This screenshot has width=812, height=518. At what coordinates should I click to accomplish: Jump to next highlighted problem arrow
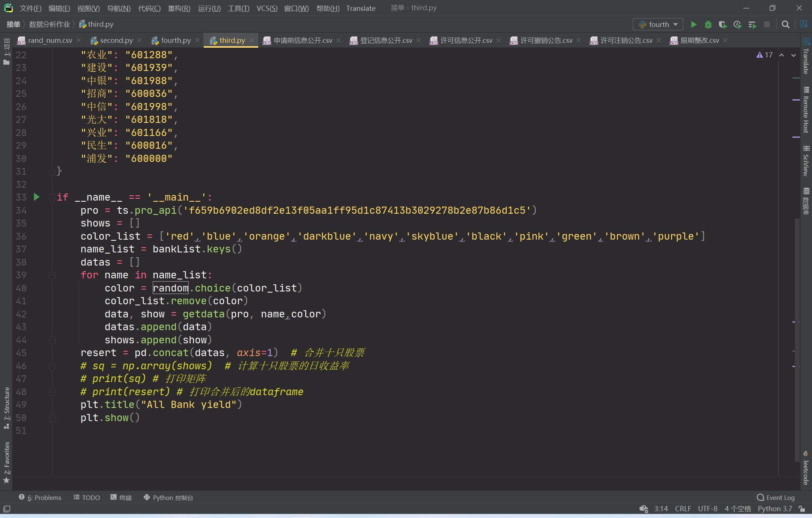tap(794, 55)
